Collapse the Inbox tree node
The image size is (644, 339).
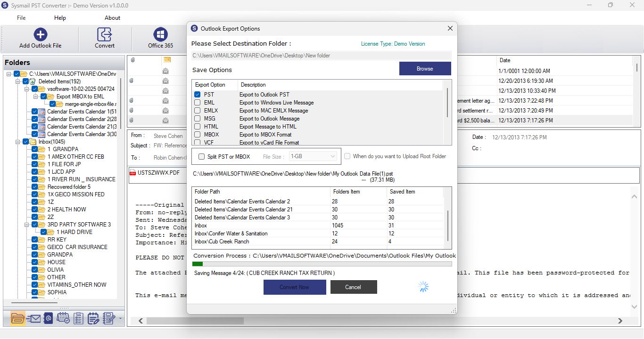point(18,142)
